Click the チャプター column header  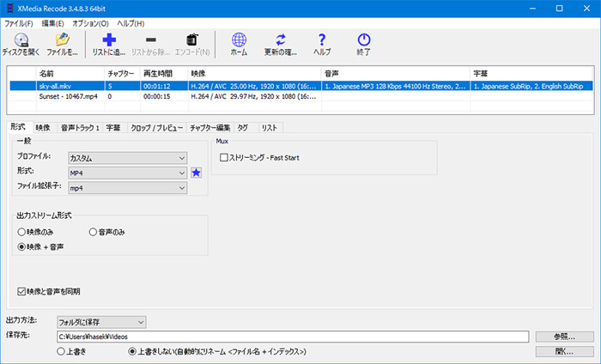click(x=122, y=73)
